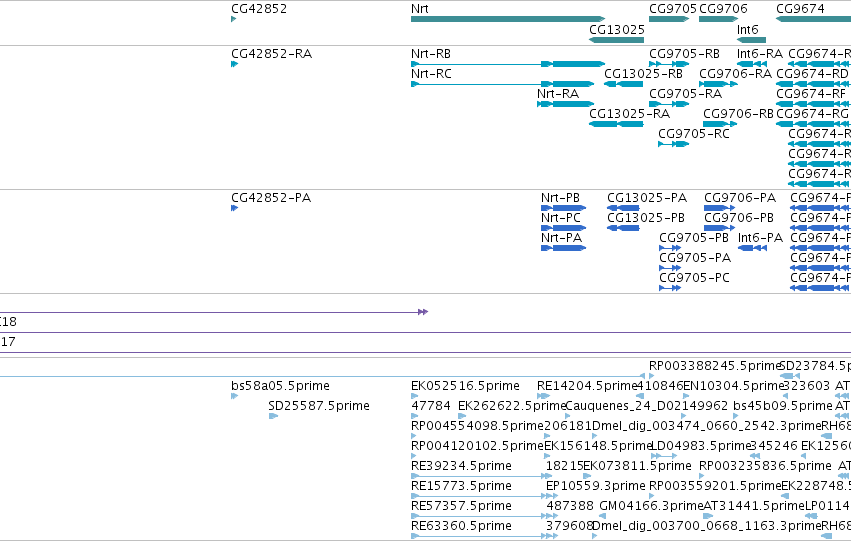The height and width of the screenshot is (541, 851).
Task: Open the AT31441.5prime EST label
Action: (754, 507)
